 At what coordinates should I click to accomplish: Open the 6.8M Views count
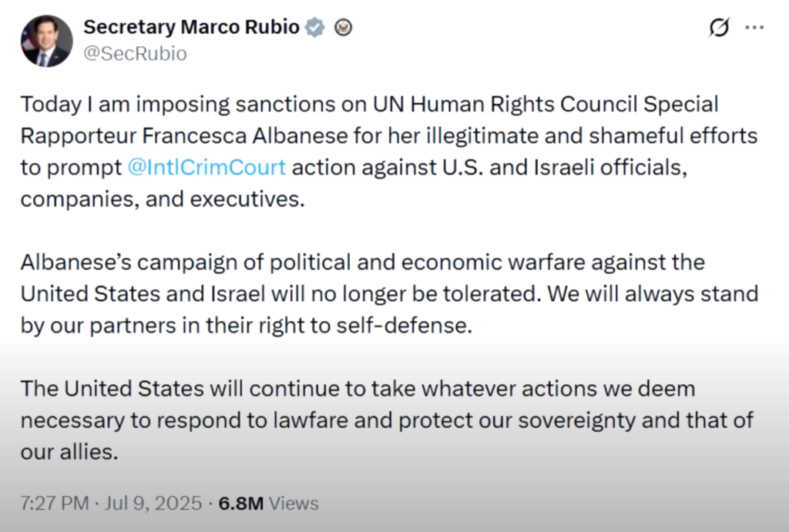[x=269, y=504]
